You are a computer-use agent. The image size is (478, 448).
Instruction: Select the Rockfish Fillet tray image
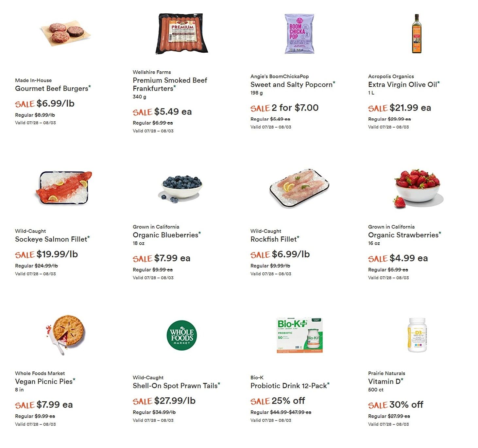(299, 188)
